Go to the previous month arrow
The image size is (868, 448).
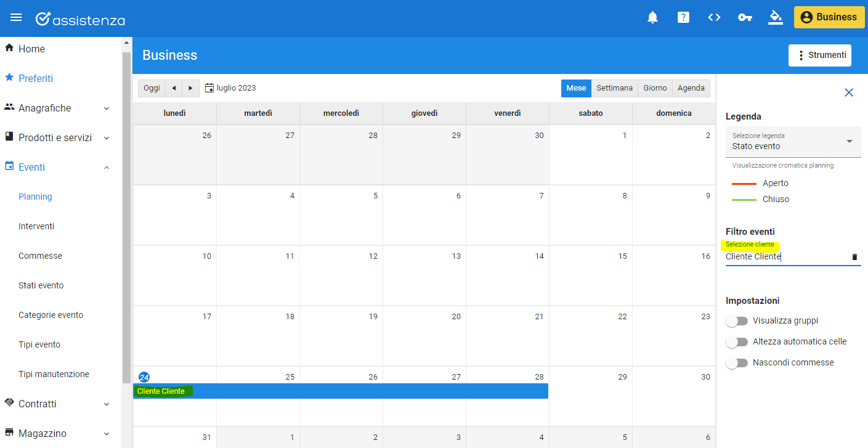(174, 88)
